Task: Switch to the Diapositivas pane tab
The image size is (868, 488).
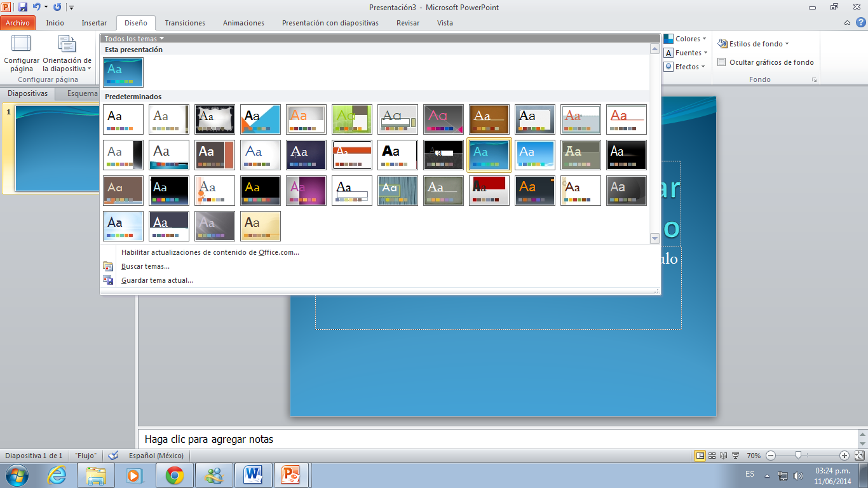Action: pos(27,93)
